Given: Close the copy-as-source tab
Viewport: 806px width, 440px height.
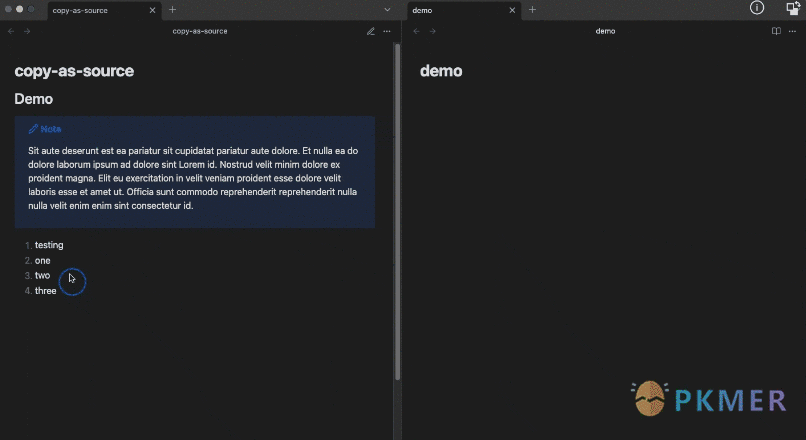Looking at the screenshot, I should 152,10.
